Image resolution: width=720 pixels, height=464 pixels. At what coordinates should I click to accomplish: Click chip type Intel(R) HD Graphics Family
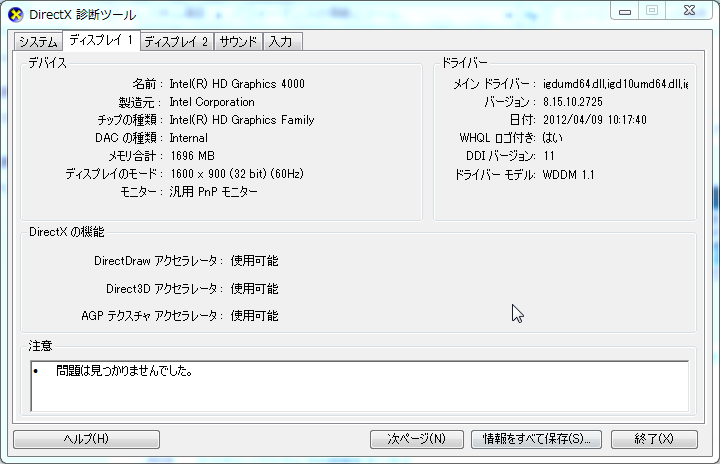[x=242, y=120]
